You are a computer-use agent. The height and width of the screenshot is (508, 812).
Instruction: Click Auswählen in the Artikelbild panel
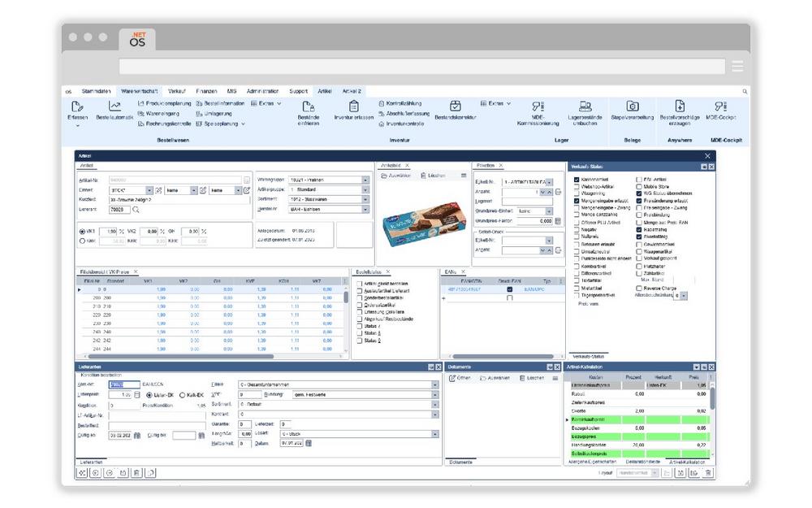[x=397, y=176]
